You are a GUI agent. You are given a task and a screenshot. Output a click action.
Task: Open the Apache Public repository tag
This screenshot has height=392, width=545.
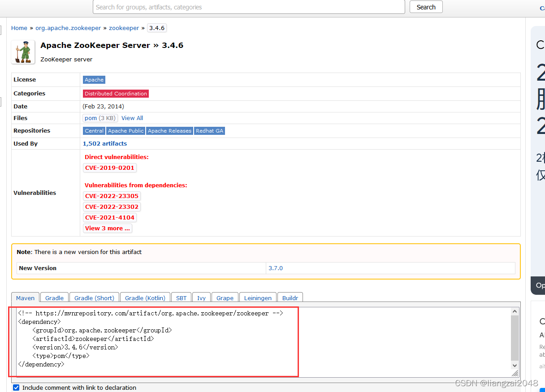pyautogui.click(x=126, y=131)
